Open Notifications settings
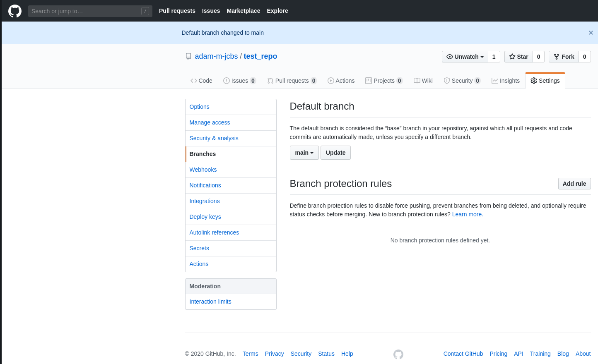This screenshot has height=364, width=598. click(x=231, y=185)
